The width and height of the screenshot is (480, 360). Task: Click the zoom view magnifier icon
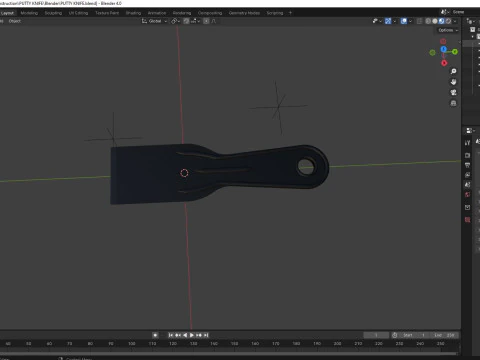tap(453, 71)
